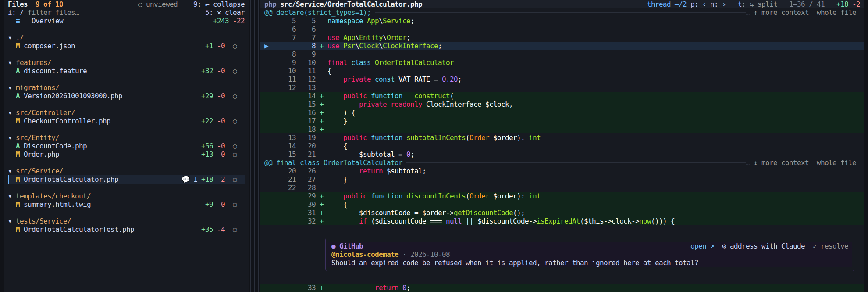This screenshot has height=292, width=868.
Task: Collapse the migrations/ folder
Action: [x=10, y=88]
